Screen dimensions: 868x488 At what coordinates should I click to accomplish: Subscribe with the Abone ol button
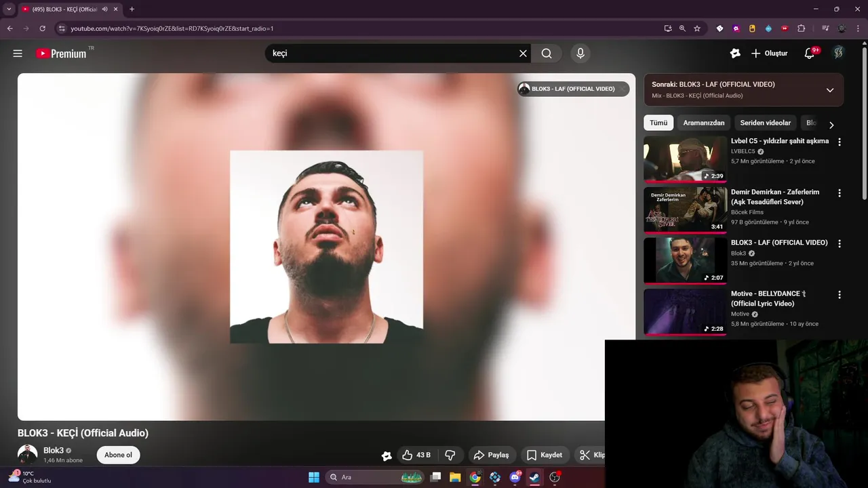point(118,455)
